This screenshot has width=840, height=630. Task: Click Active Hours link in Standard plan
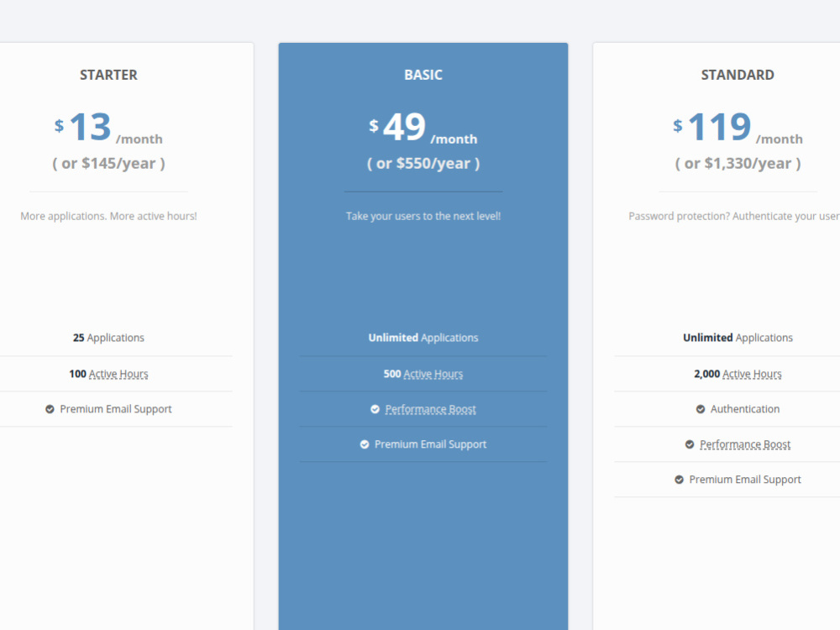point(752,374)
